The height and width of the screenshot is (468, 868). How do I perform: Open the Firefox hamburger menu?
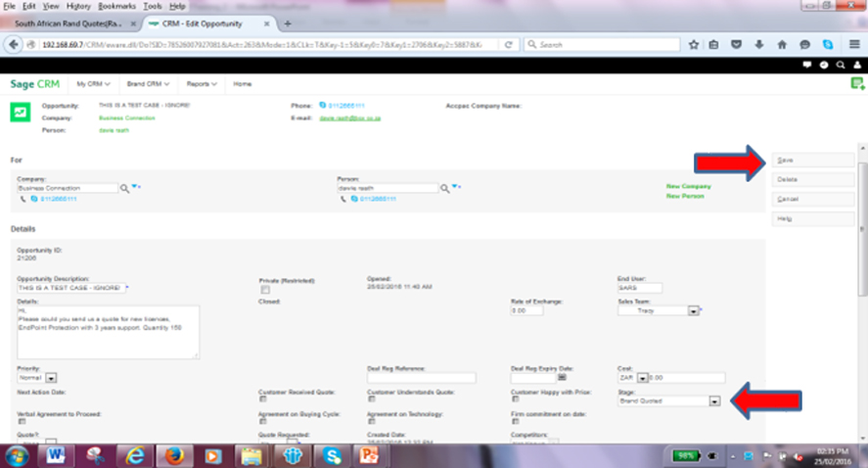tap(854, 44)
